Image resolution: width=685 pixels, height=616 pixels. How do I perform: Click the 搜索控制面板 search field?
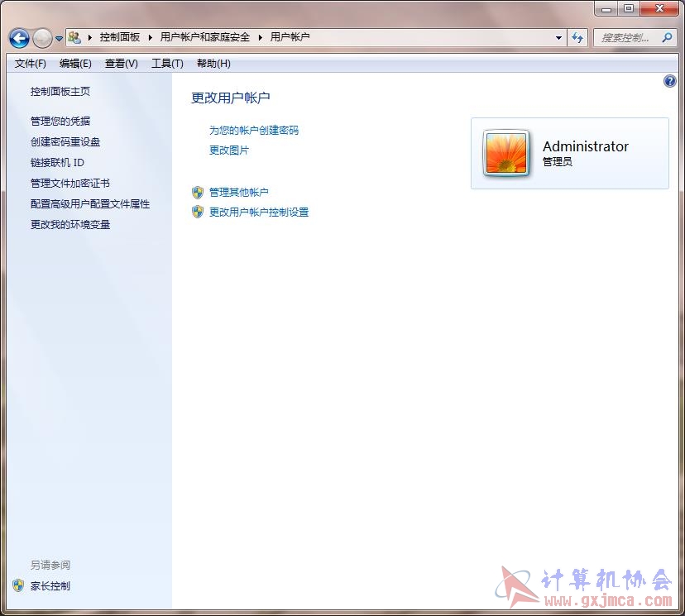coord(625,37)
